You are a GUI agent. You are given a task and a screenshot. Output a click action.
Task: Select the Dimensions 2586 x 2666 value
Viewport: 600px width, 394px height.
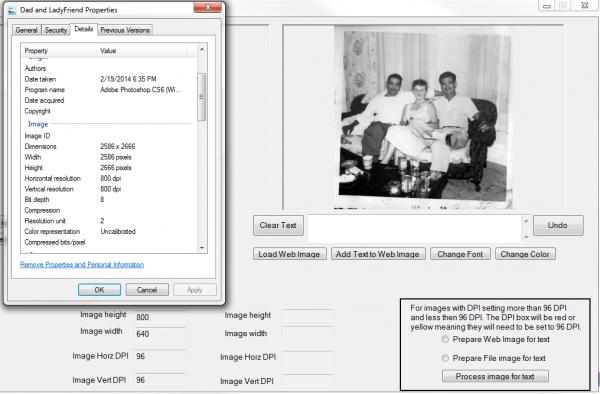[118, 146]
